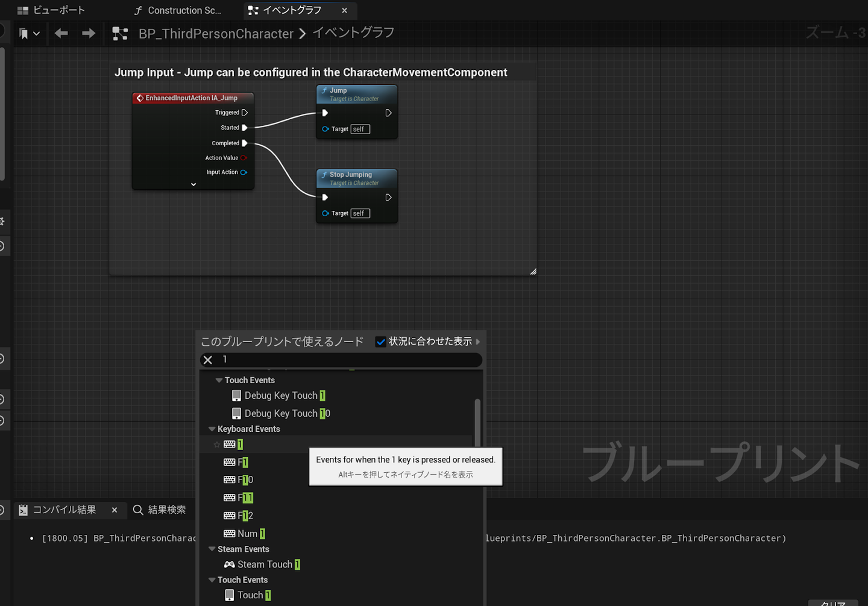Collapse the Steam Events category
Image resolution: width=868 pixels, height=606 pixels.
(x=212, y=549)
